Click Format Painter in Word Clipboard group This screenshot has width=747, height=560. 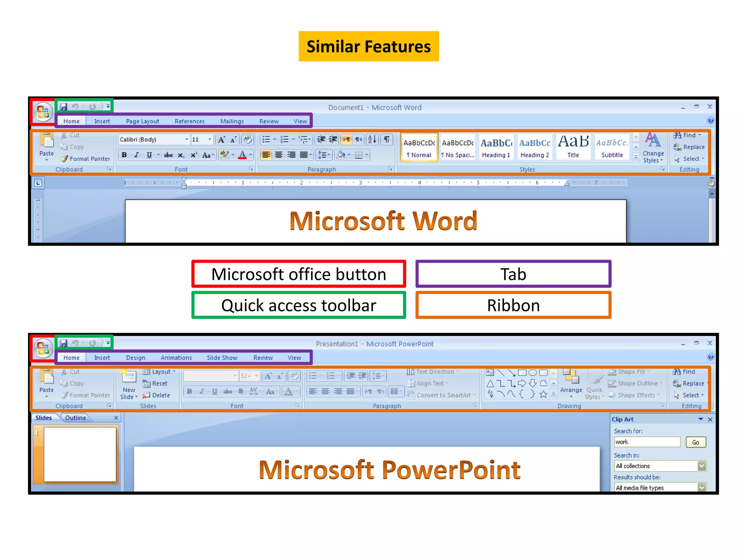click(x=85, y=159)
